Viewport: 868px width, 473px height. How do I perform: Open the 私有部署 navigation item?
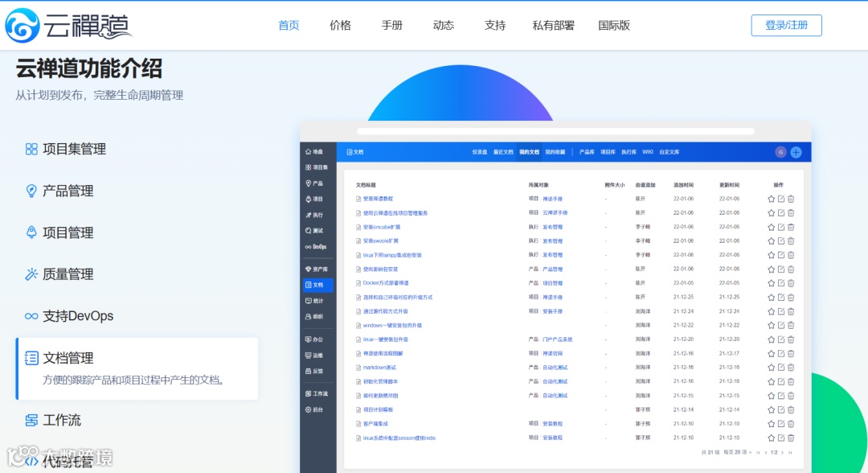pyautogui.click(x=553, y=26)
